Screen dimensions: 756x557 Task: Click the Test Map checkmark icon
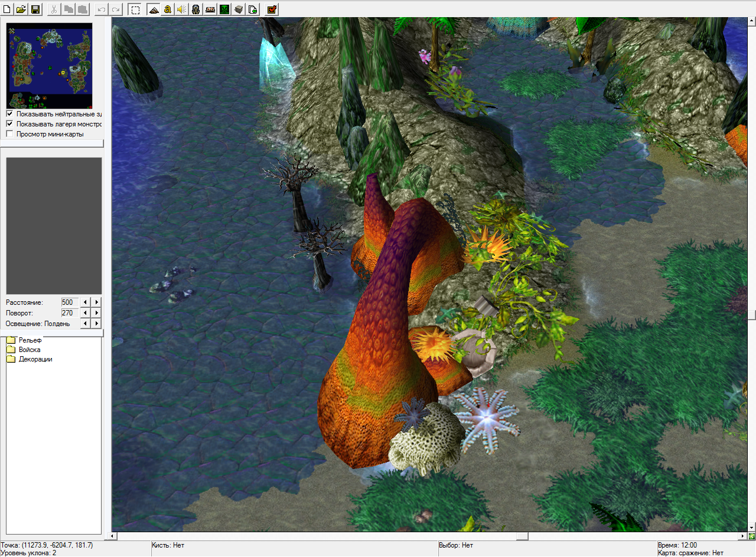coord(272,9)
